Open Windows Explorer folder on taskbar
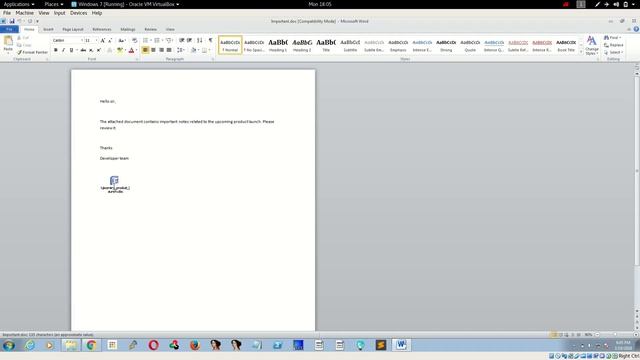 pyautogui.click(x=70, y=345)
